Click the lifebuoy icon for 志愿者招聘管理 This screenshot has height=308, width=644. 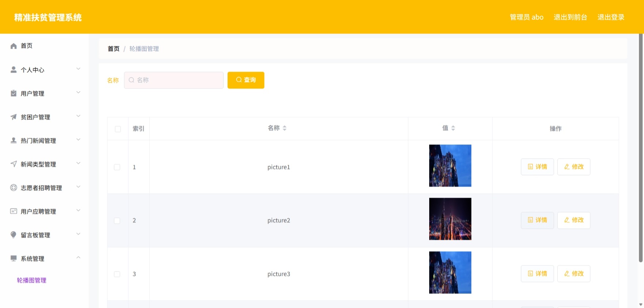point(14,188)
